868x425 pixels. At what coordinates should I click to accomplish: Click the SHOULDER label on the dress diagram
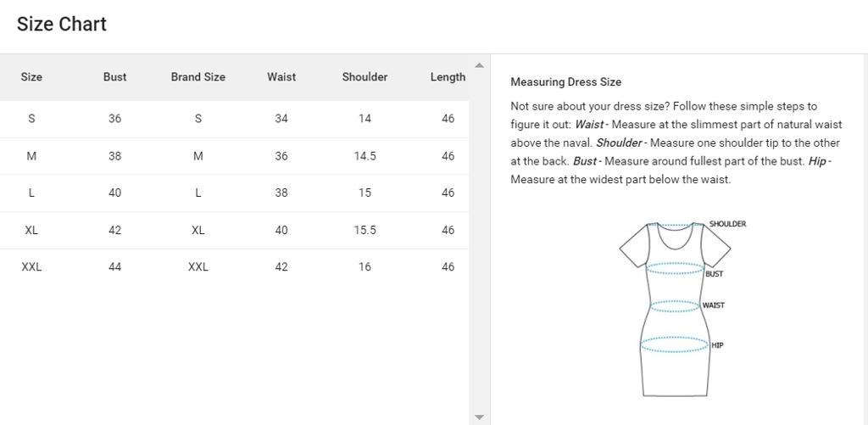pos(727,224)
